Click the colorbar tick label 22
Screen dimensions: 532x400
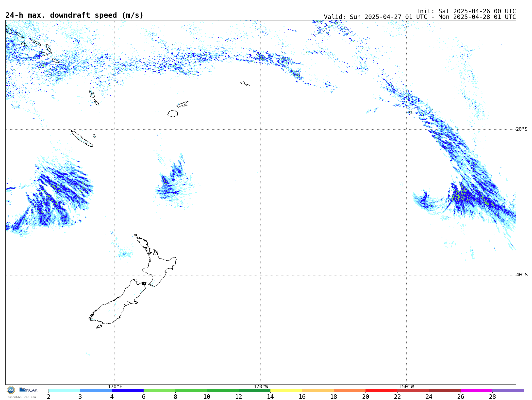pyautogui.click(x=397, y=397)
